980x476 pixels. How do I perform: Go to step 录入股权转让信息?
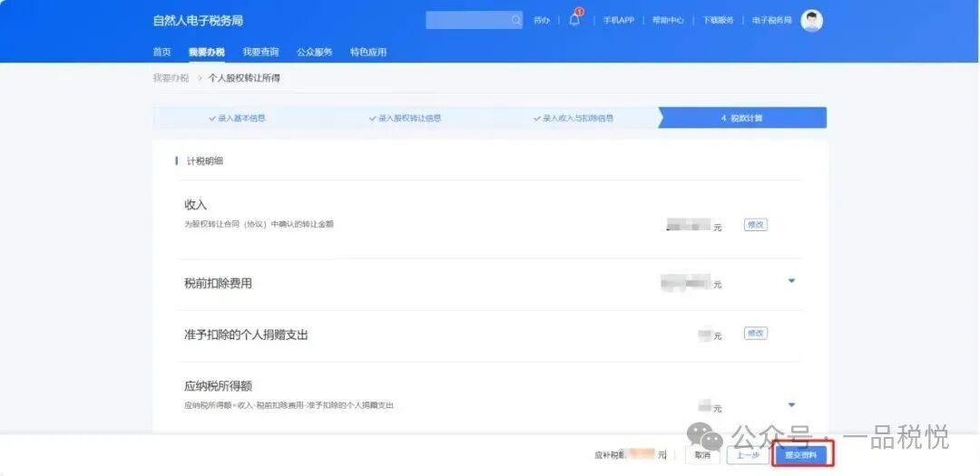(x=405, y=118)
